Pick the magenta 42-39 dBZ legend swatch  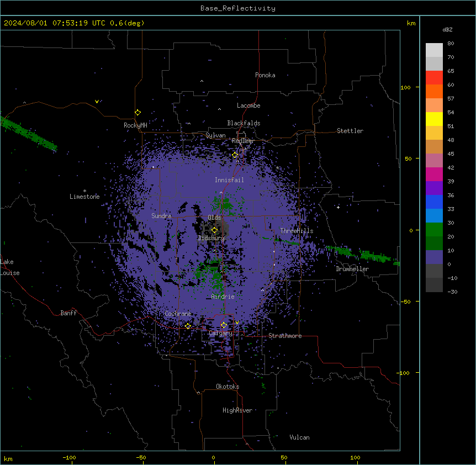[x=434, y=175]
